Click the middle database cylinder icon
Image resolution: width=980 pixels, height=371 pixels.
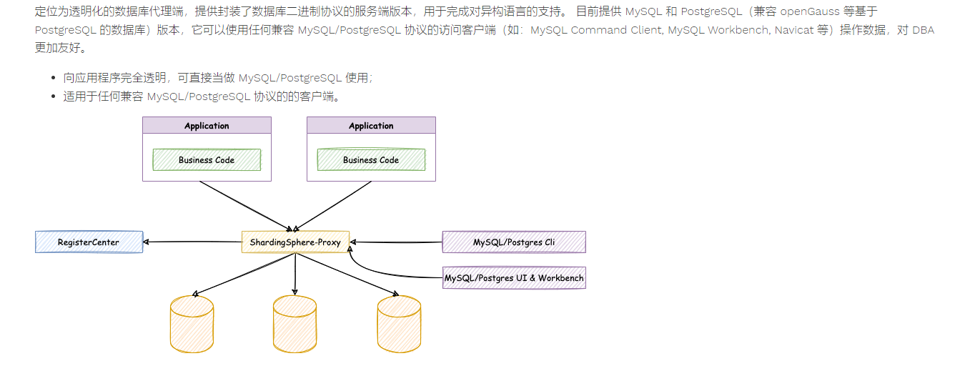point(295,325)
